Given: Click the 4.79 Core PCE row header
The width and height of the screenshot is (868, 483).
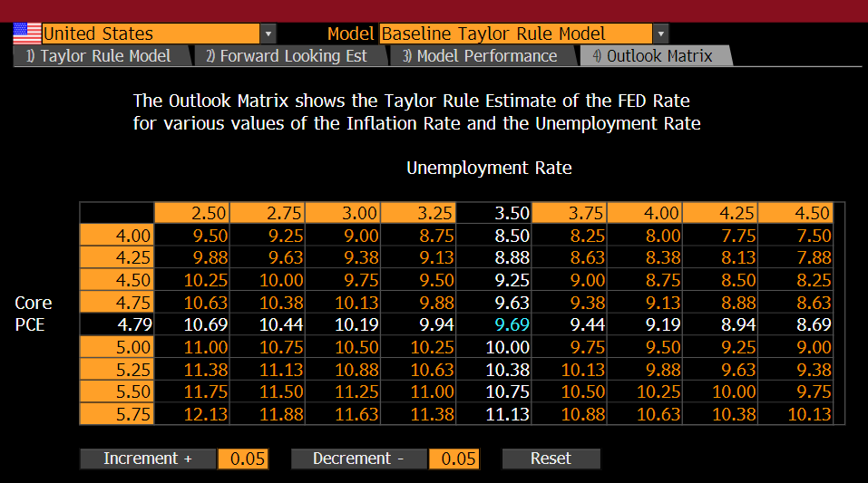Looking at the screenshot, I should (x=117, y=324).
